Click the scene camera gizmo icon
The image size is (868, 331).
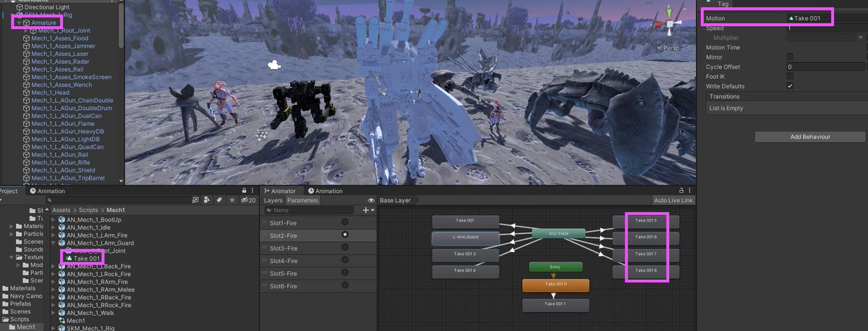273,65
